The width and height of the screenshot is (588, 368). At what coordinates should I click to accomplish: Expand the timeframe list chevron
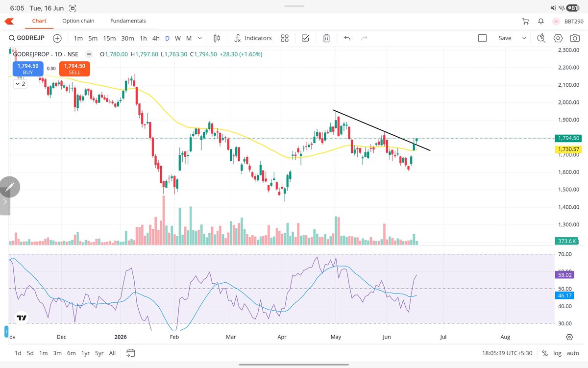point(200,38)
